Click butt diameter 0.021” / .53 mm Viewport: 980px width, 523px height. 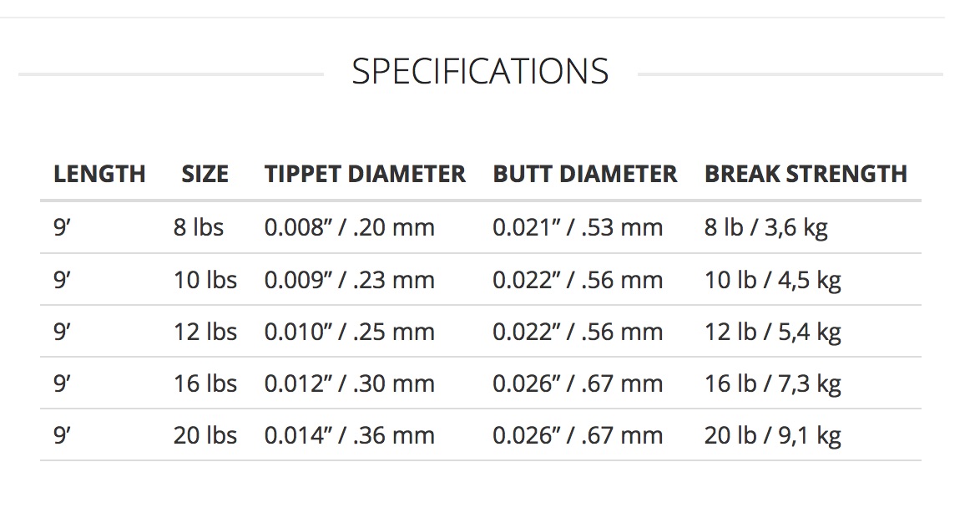point(578,227)
